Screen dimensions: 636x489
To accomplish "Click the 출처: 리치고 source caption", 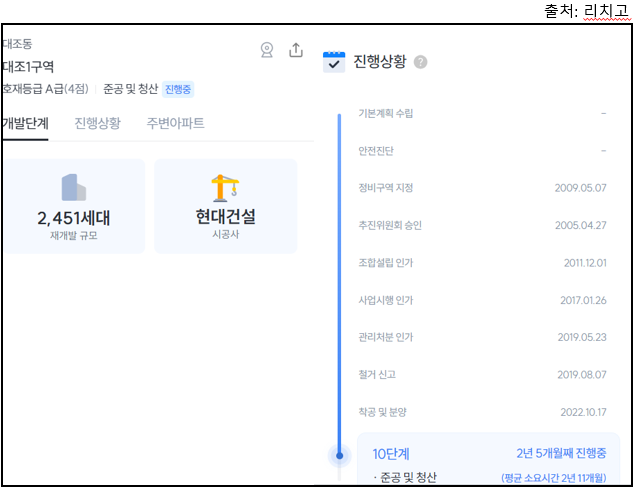I will (586, 11).
